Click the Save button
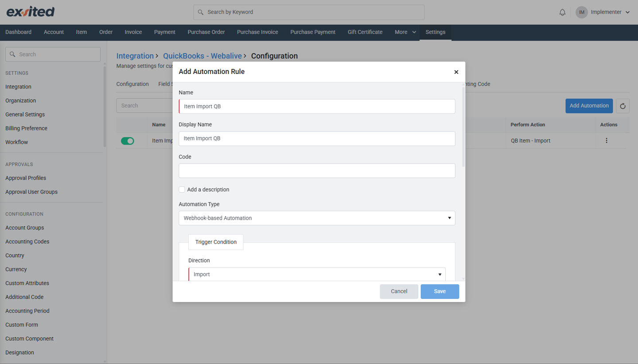Screen dimensions: 638x364 440,291
